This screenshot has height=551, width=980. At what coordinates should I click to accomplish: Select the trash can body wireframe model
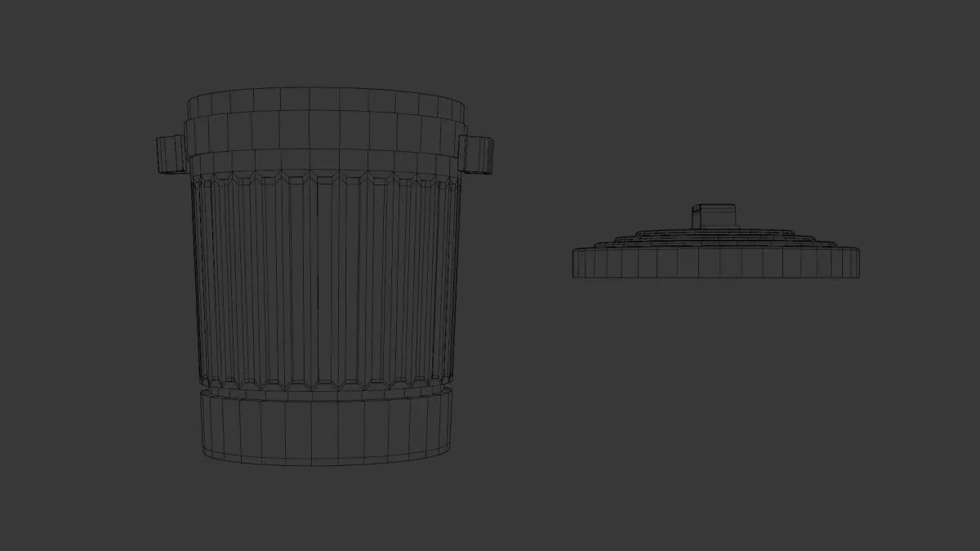coord(325,278)
